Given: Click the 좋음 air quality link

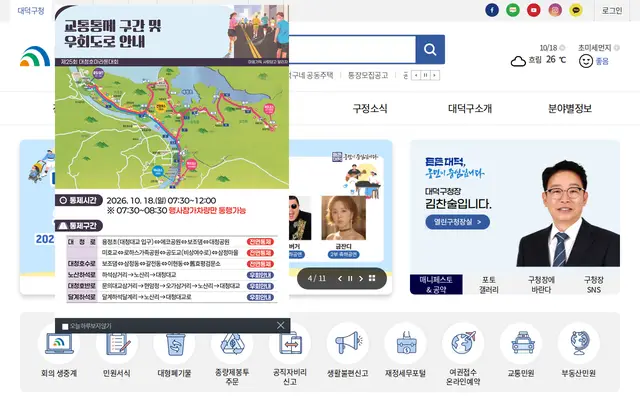Looking at the screenshot, I should click(602, 61).
